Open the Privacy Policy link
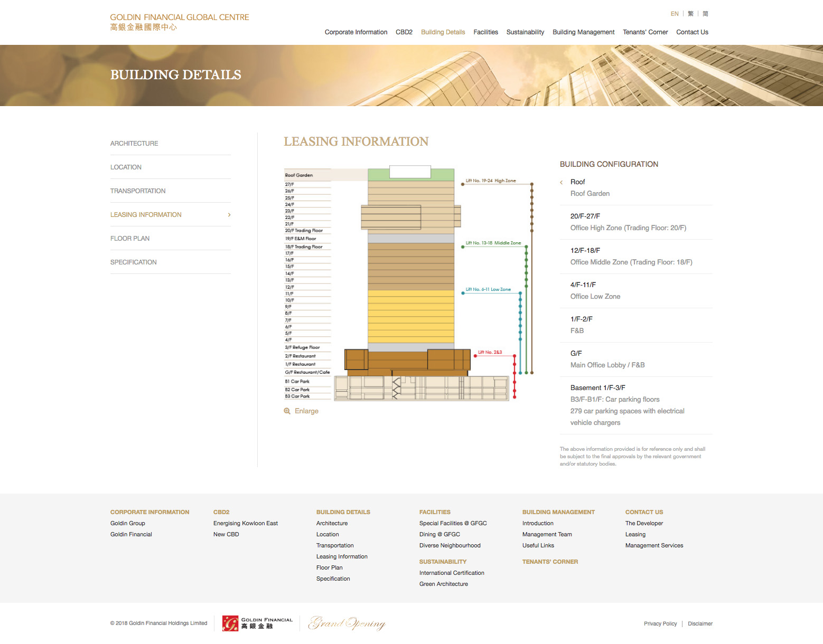Screen dimensions: 823x644 point(660,624)
